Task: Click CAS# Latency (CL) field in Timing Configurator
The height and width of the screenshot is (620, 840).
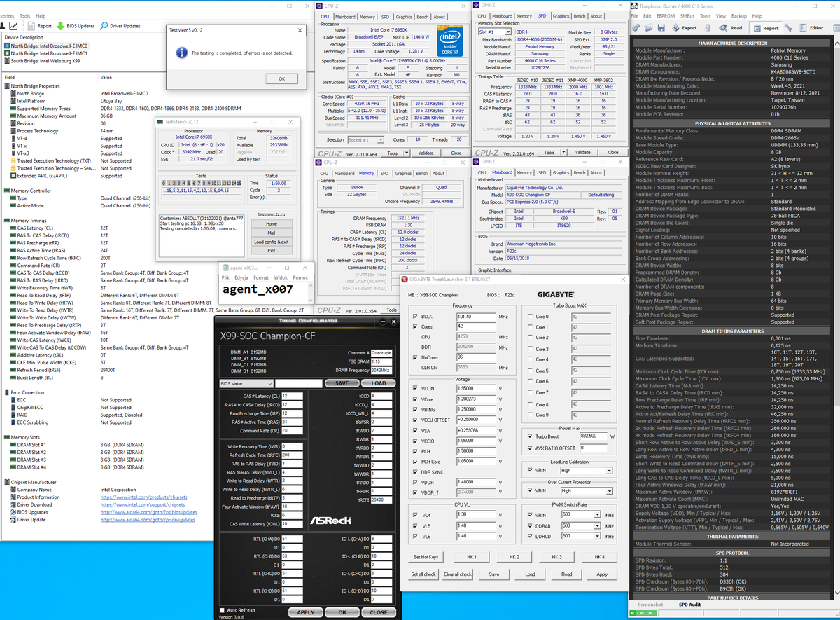Action: pos(293,396)
